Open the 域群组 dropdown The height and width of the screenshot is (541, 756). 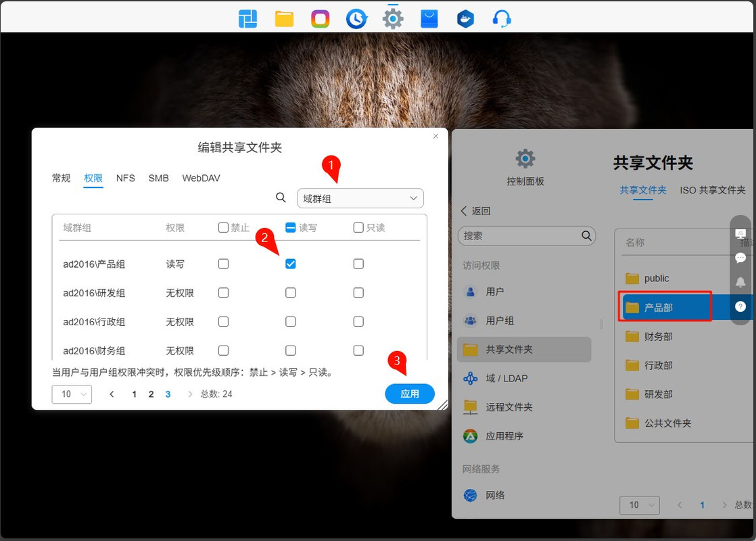(x=360, y=198)
